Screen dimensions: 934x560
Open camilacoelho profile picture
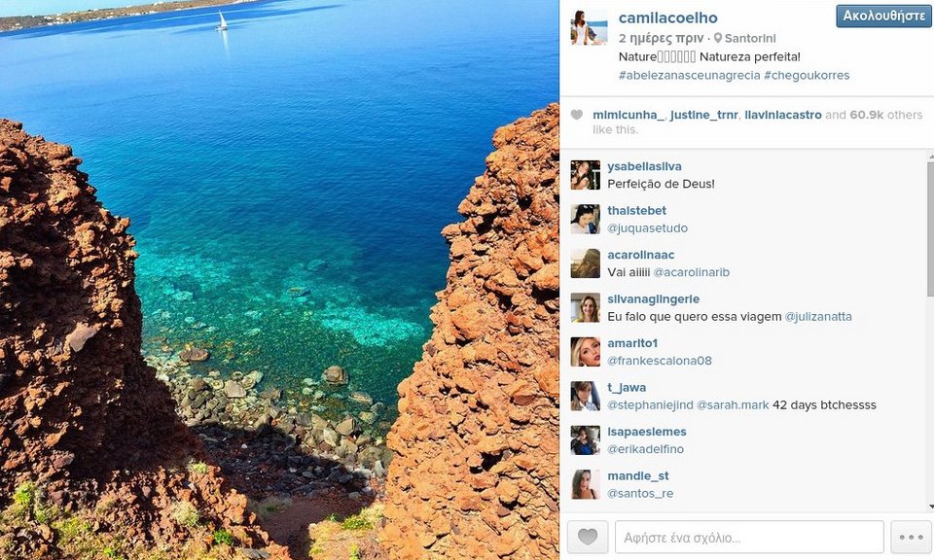point(590,27)
